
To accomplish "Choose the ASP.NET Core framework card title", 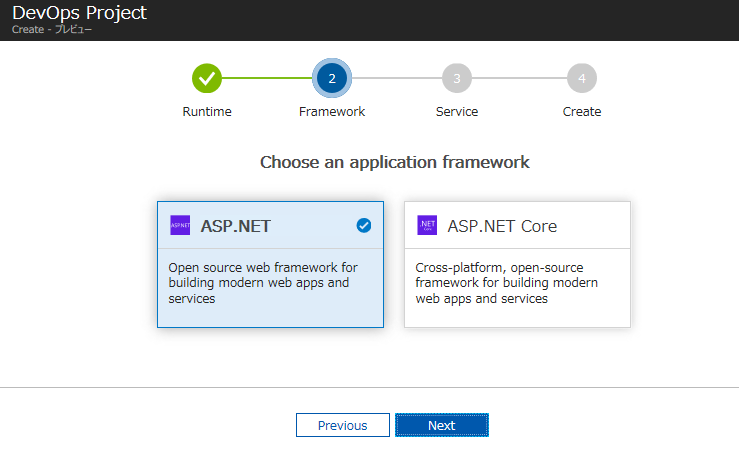I will (502, 226).
